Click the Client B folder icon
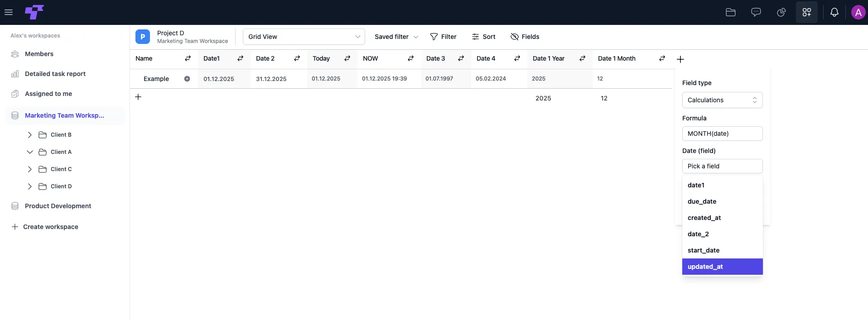This screenshot has height=320, width=868. click(43, 135)
